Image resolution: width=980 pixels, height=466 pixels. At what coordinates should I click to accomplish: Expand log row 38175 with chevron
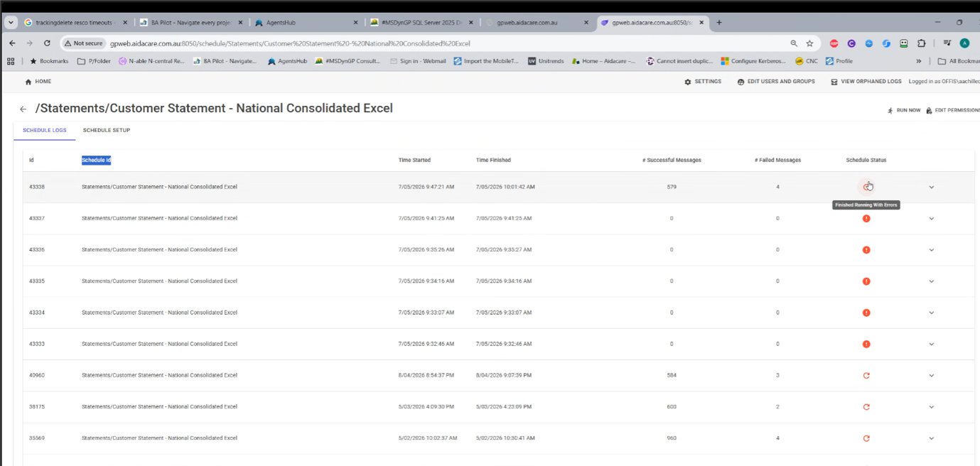pos(932,407)
